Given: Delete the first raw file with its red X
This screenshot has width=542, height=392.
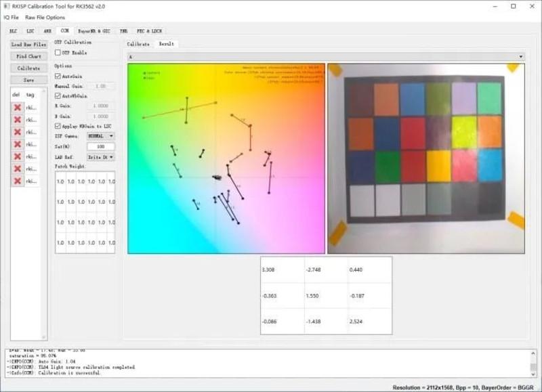Looking at the screenshot, I should 18,108.
